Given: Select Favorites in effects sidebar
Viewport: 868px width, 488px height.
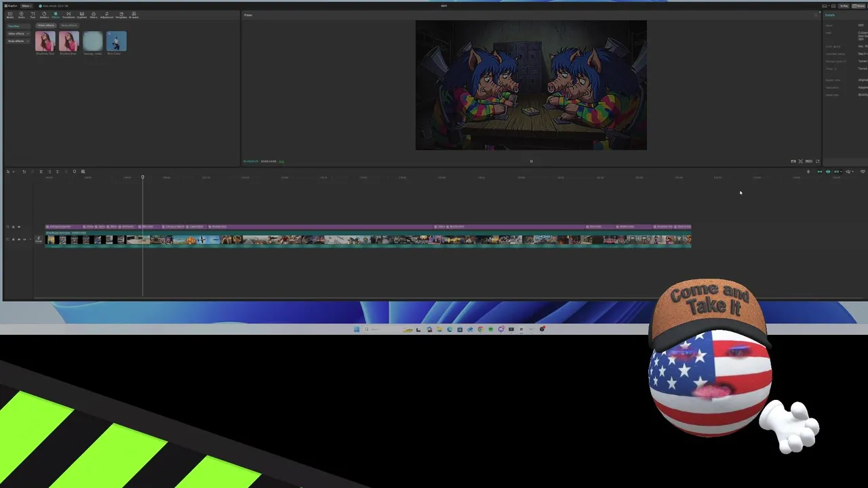Looking at the screenshot, I should pyautogui.click(x=18, y=26).
